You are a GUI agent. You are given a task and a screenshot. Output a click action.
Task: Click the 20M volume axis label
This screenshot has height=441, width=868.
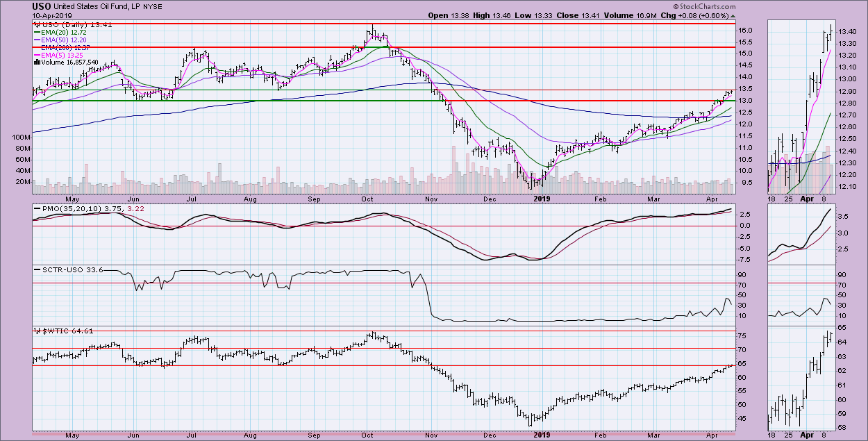pos(23,182)
